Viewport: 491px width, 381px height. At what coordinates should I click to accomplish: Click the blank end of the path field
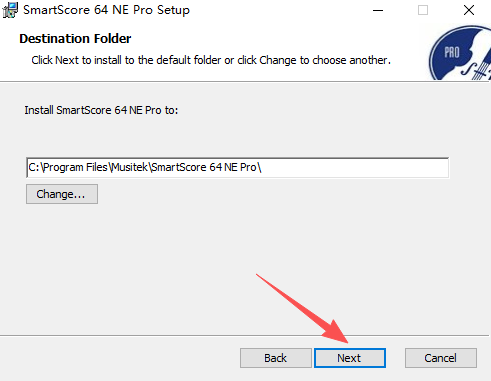tap(355, 167)
